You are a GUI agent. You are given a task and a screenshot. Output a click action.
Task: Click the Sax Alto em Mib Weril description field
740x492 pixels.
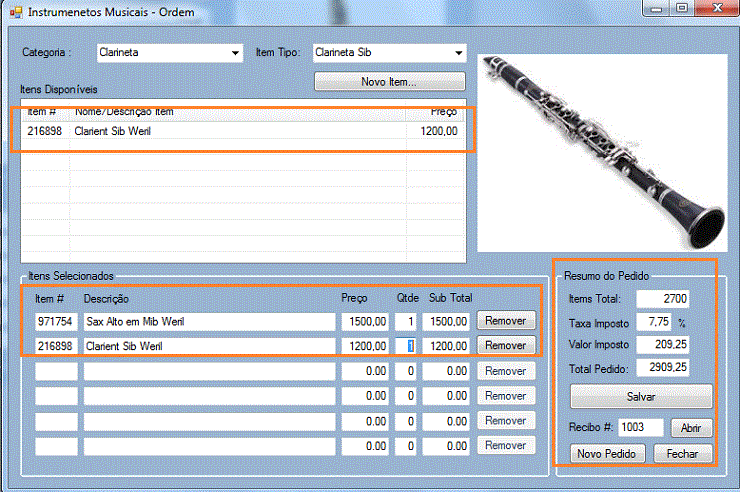point(210,322)
